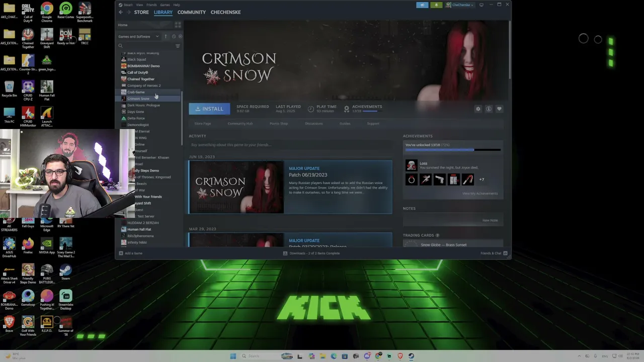Switch to the LIBRARY tab

[x=163, y=12]
